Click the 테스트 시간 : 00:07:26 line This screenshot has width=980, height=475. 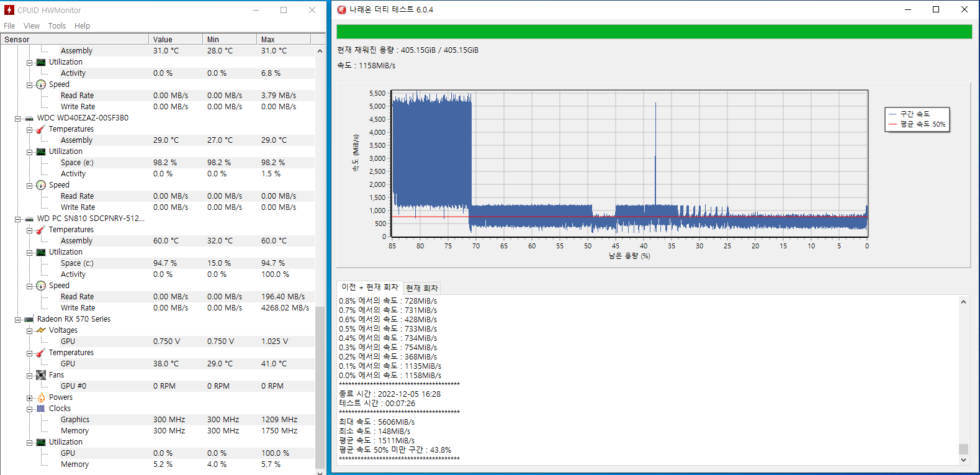click(x=377, y=403)
